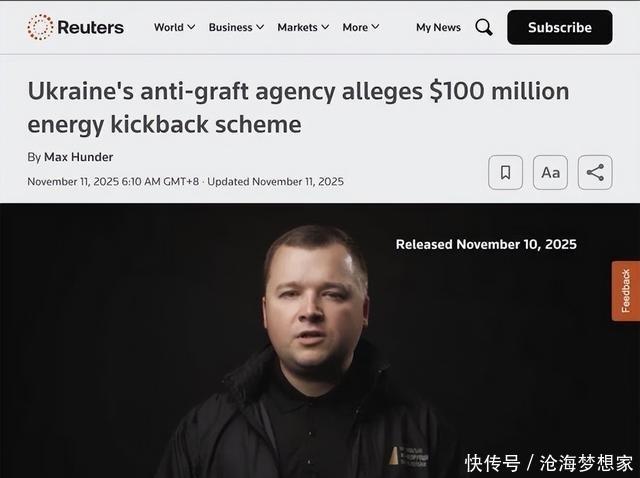Click the article headline text
Viewport: 640px width, 478px height.
tap(298, 107)
